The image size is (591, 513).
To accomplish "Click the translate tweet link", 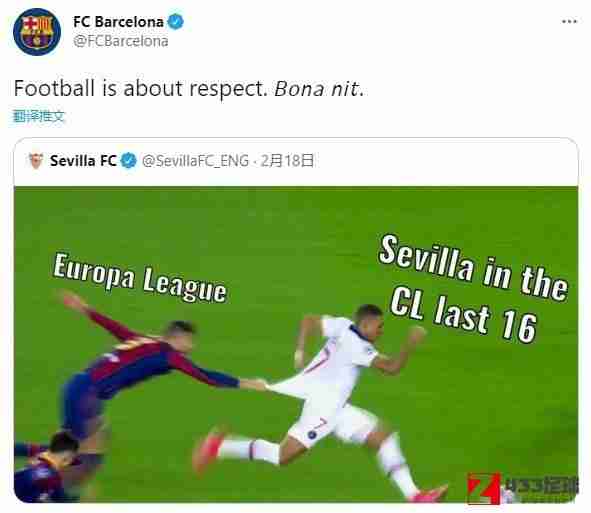I will (39, 116).
